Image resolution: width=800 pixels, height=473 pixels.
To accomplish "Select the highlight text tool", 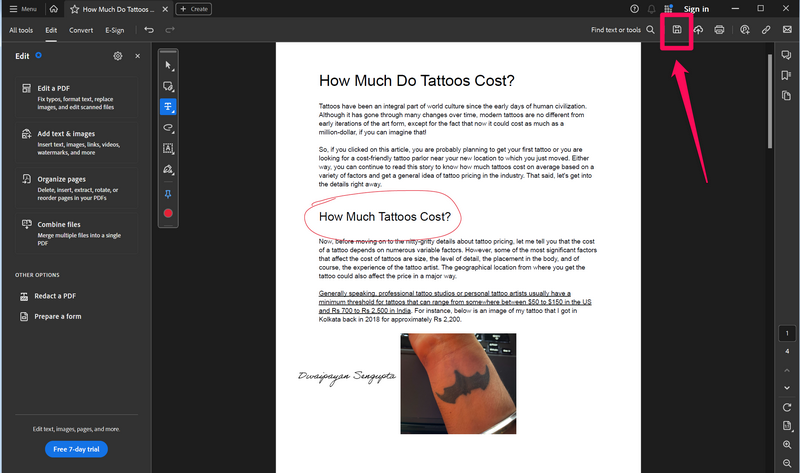I will (x=168, y=107).
